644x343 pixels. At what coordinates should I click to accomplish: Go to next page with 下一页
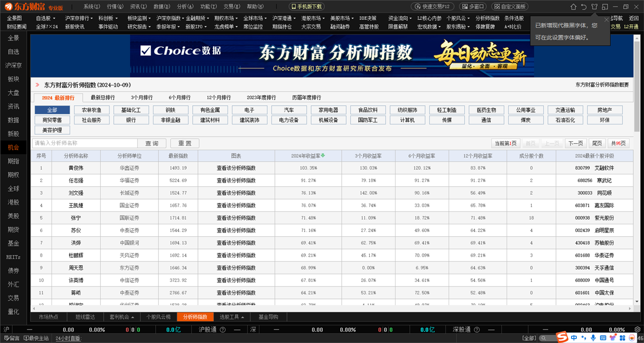(575, 143)
